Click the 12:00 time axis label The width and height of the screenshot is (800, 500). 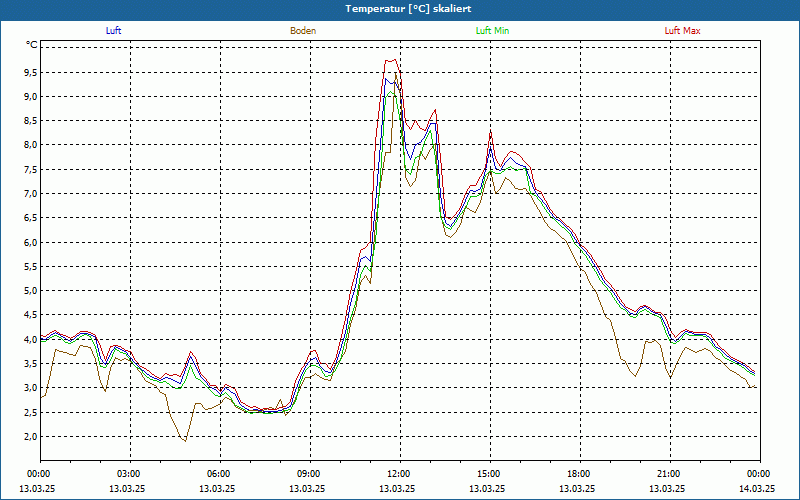tap(400, 474)
